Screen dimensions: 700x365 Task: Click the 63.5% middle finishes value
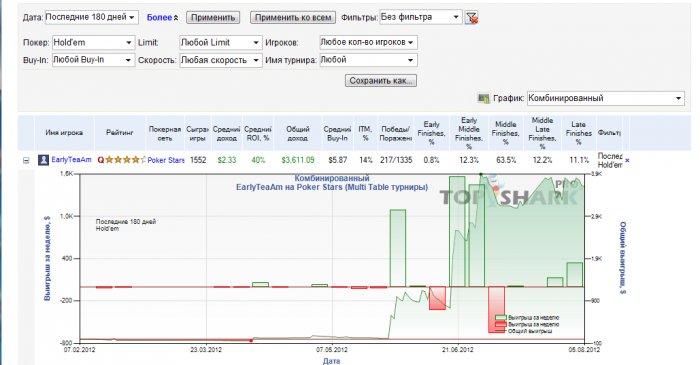[506, 160]
